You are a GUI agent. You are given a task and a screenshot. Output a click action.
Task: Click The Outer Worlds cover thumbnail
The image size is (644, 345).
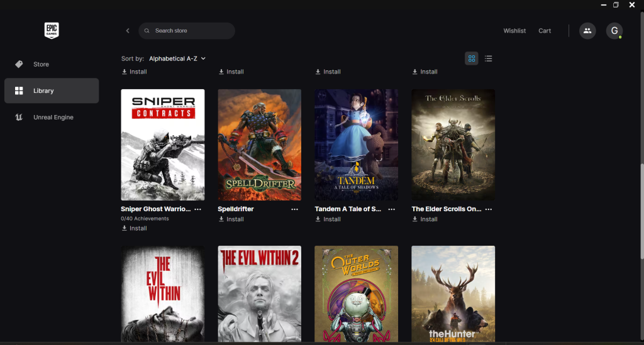(356, 293)
